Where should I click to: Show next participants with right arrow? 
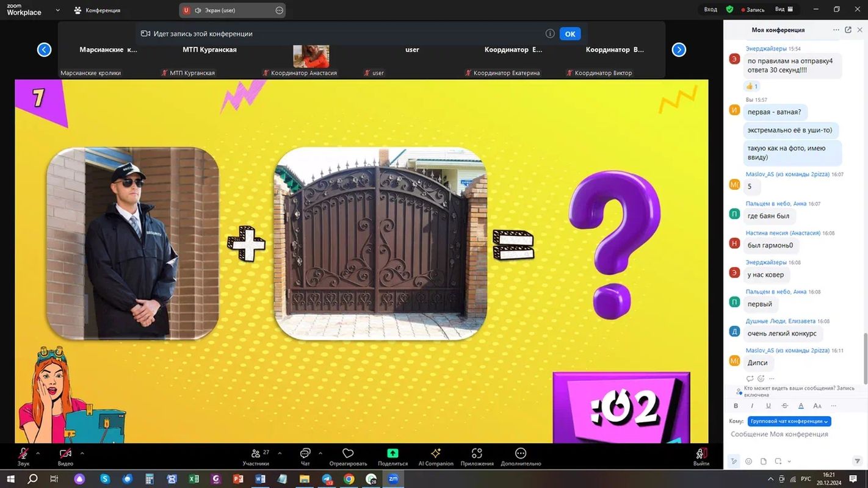click(x=679, y=49)
